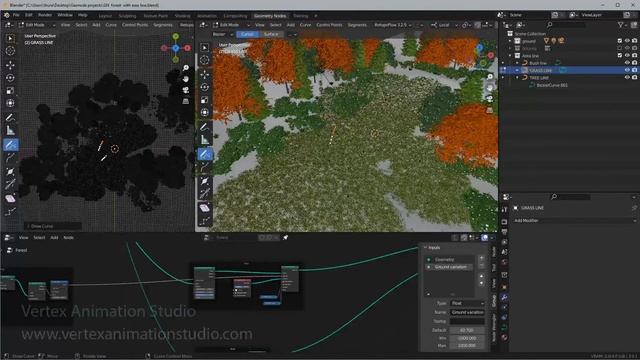Select the Extrude tool in left viewport
Viewport: 640px width, 360px height.
(10, 172)
